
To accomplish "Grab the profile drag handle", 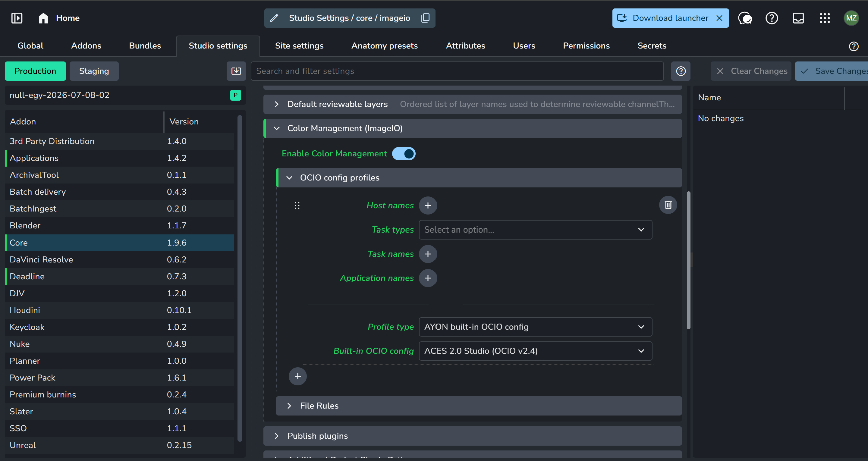I will coord(297,205).
